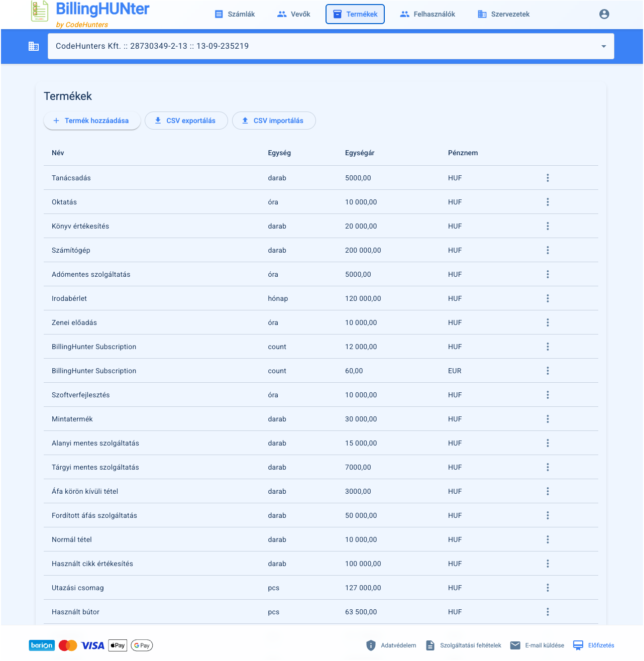Open the three-dot menu for the Normál tétel row
Screen dimensions: 644x661
pos(548,539)
